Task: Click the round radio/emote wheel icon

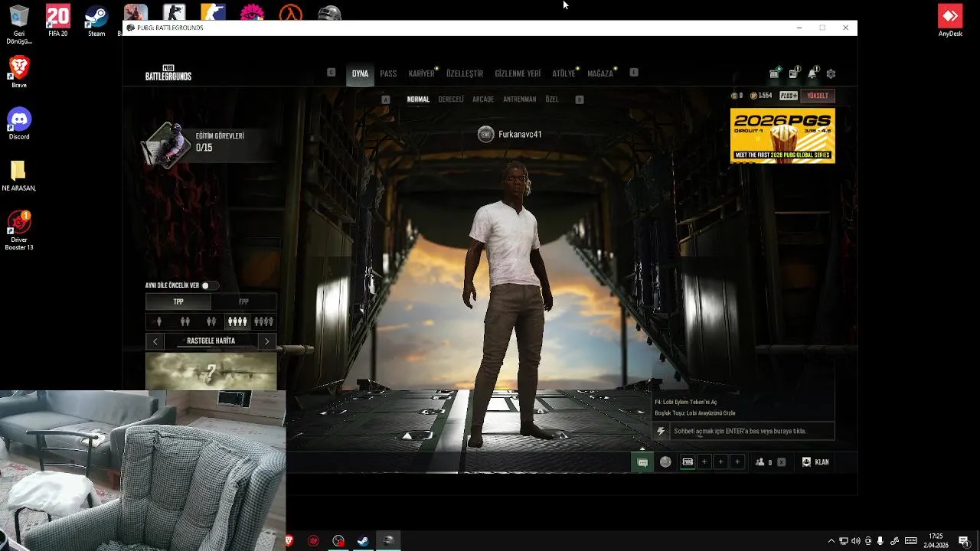Action: pyautogui.click(x=665, y=462)
